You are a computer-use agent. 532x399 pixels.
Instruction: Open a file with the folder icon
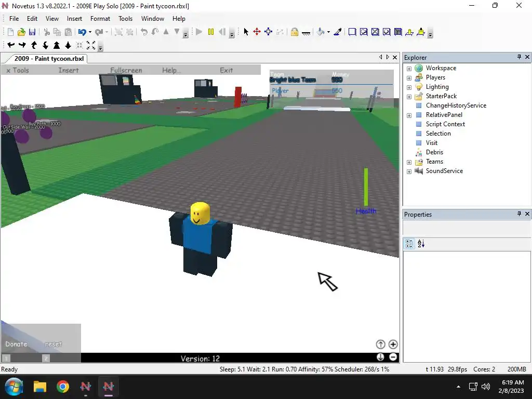point(21,32)
